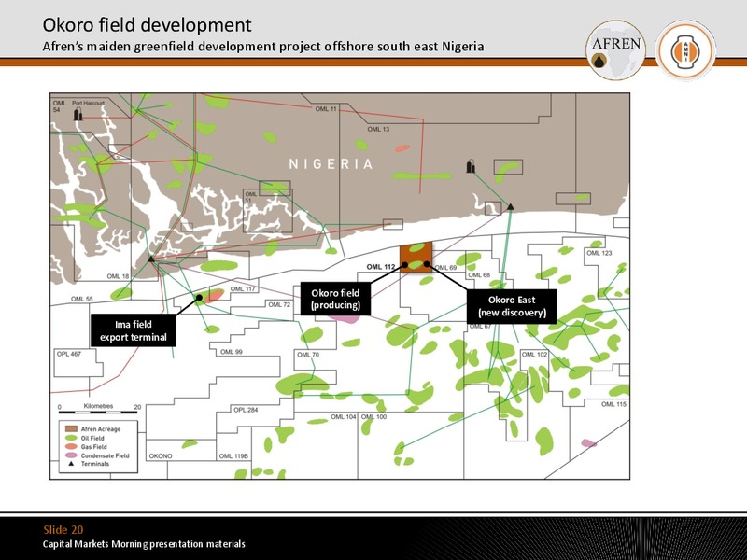
Task: Click the OML 115 label
Action: click(613, 404)
